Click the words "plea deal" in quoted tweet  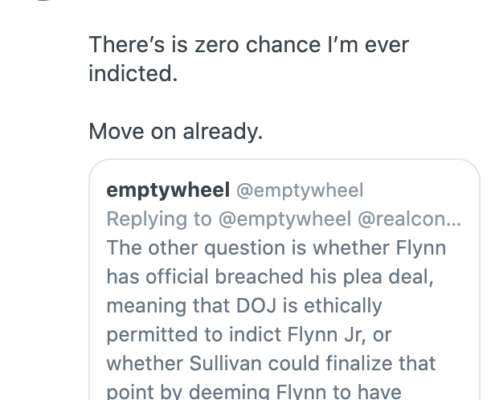click(388, 277)
